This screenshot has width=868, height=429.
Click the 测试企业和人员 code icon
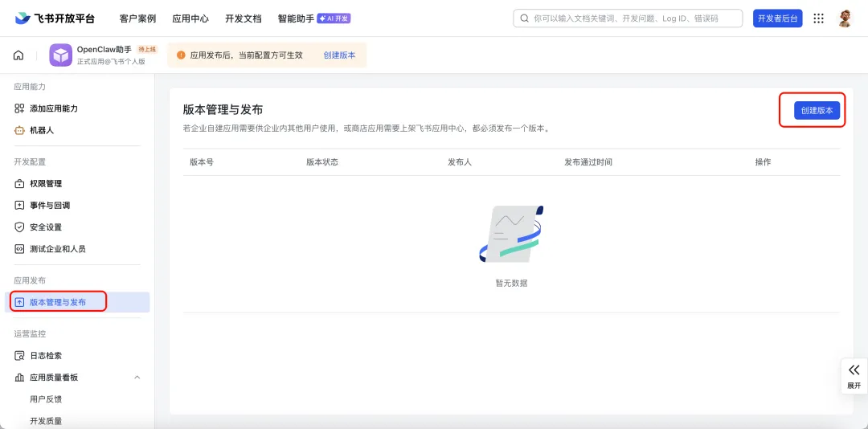(19, 249)
